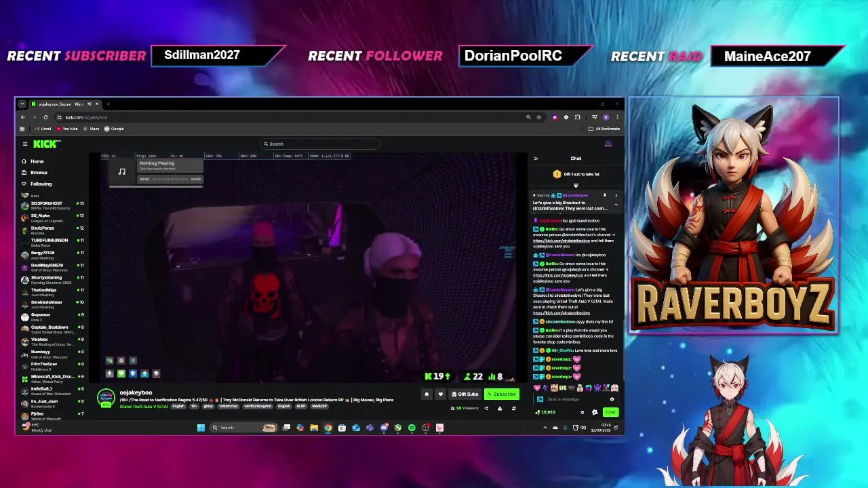Select the oojakeyboo Stream browser tab

[64, 104]
